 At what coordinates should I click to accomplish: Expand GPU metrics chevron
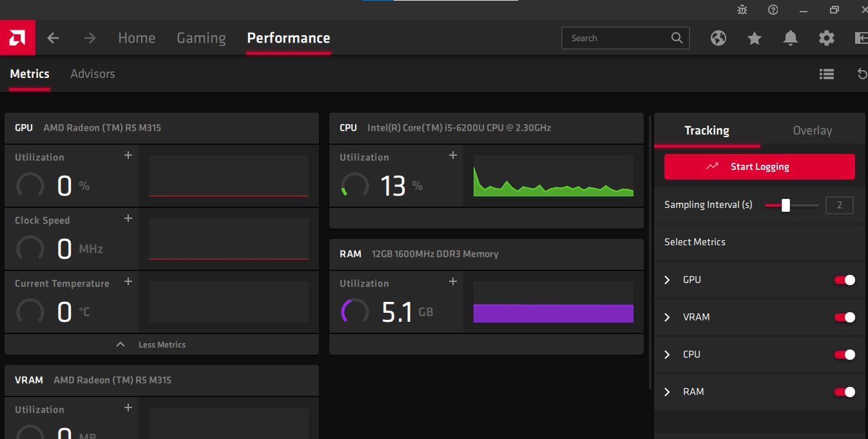pos(668,280)
